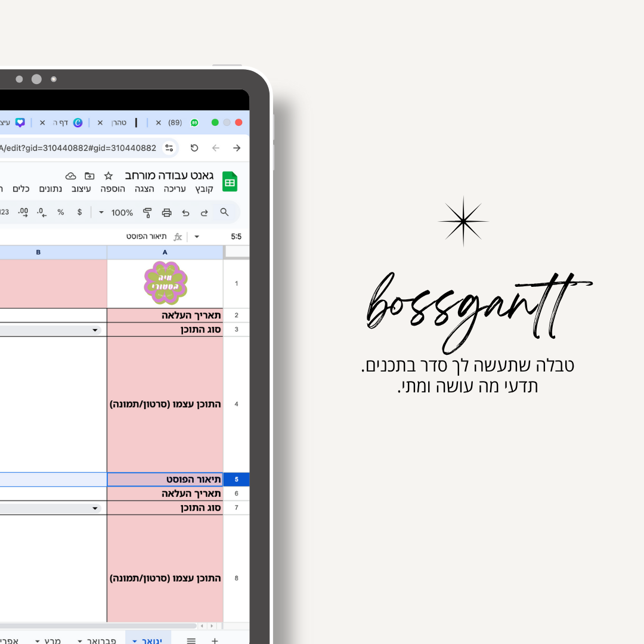Open the cloud save status icon
The image size is (644, 644).
[71, 176]
